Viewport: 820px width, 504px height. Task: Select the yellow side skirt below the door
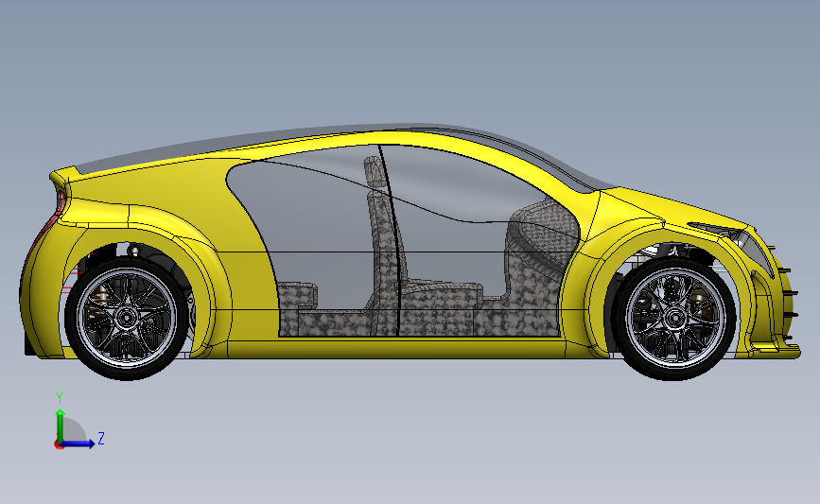tap(397, 348)
